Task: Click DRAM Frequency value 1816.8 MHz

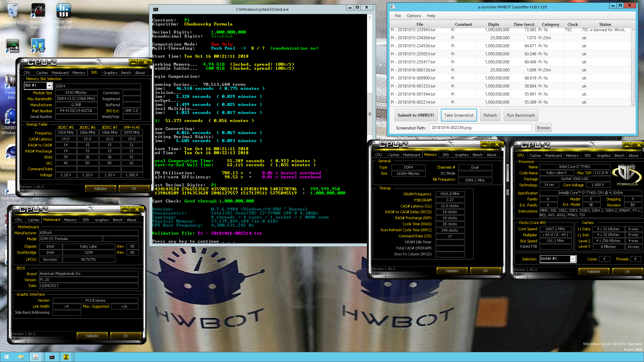Action: 450,194
